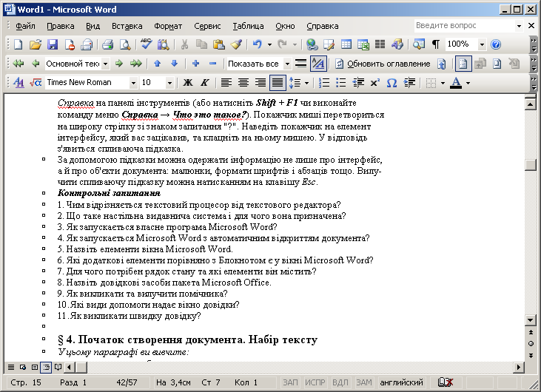Screen dimensions: 541x392
Task: Click the vertical scrollbar thumb
Action: click(x=531, y=164)
